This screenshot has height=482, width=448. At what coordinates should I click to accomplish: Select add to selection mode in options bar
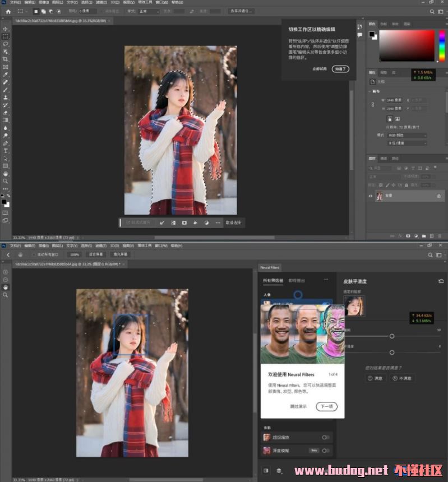43,11
